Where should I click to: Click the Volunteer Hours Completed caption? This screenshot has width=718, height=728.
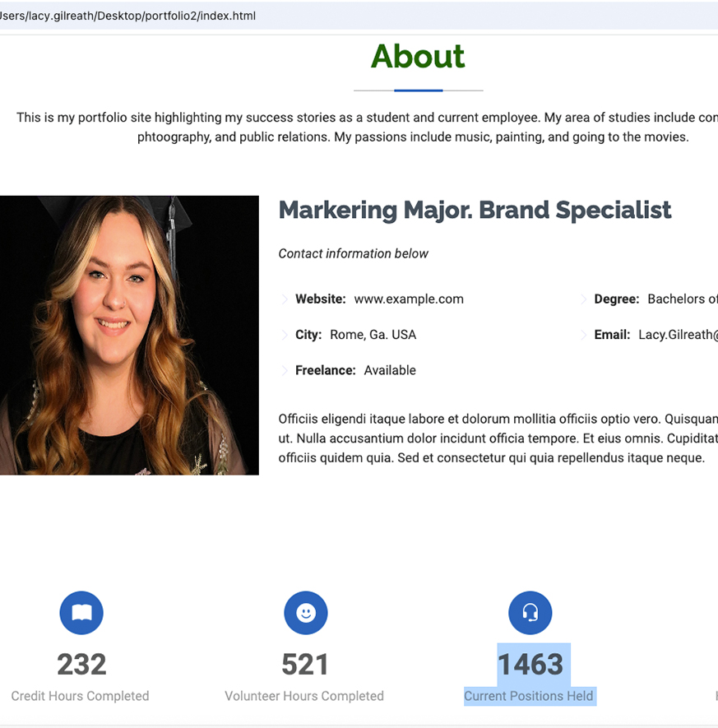[x=304, y=696]
